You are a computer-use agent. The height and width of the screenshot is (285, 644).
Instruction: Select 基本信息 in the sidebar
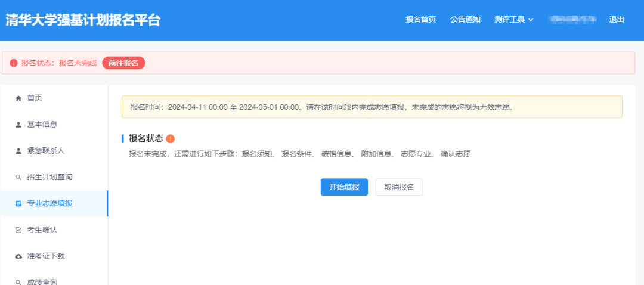54,125
